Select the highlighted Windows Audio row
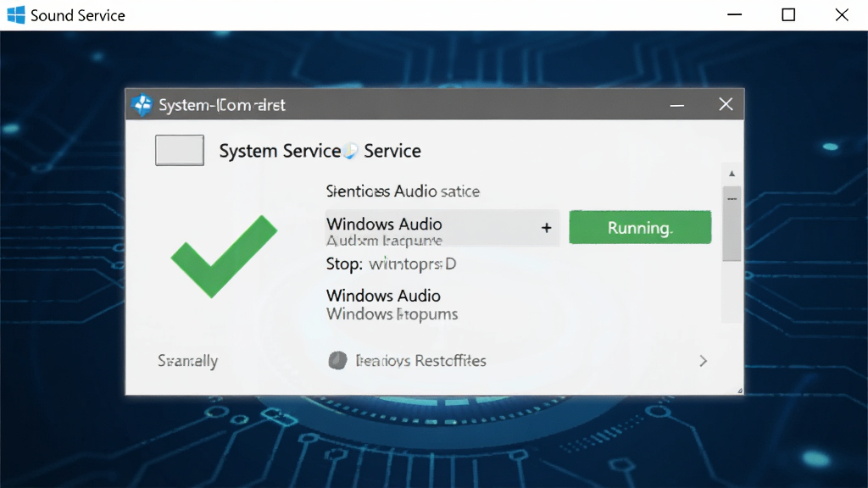Image resolution: width=868 pixels, height=488 pixels. coord(442,227)
